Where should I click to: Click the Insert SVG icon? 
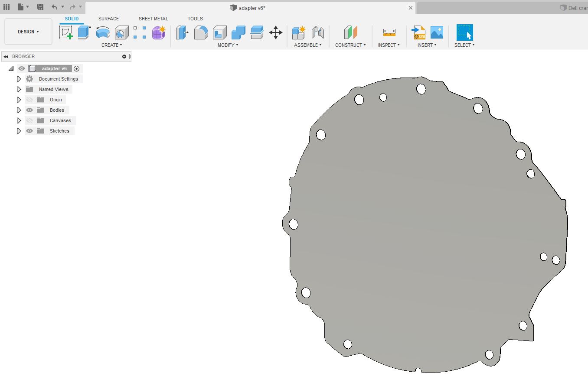pyautogui.click(x=418, y=32)
